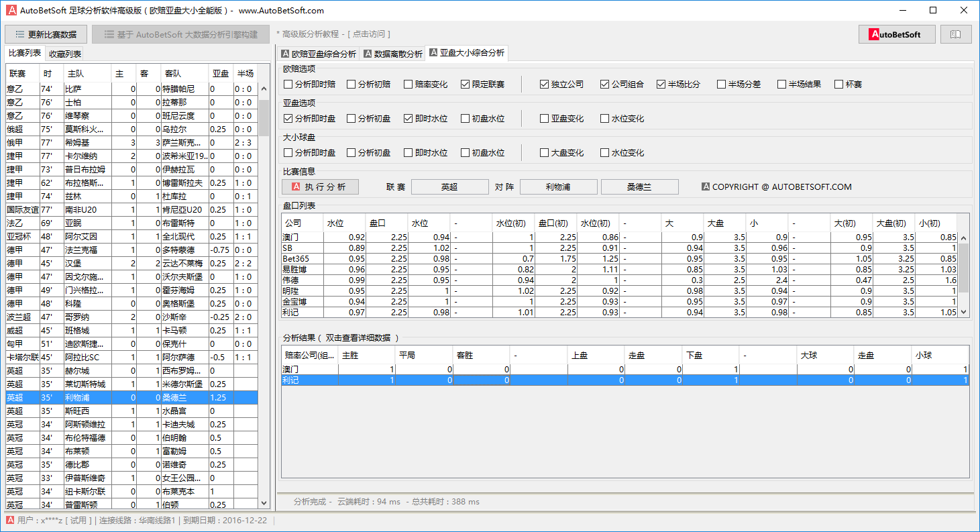
Task: Click the 英超 league button
Action: click(449, 187)
